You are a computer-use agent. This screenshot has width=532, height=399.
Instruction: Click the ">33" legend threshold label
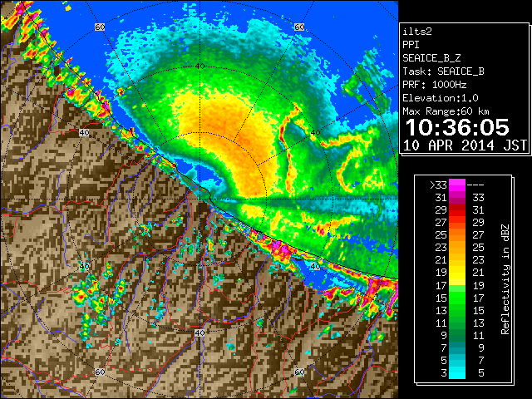[x=438, y=185]
